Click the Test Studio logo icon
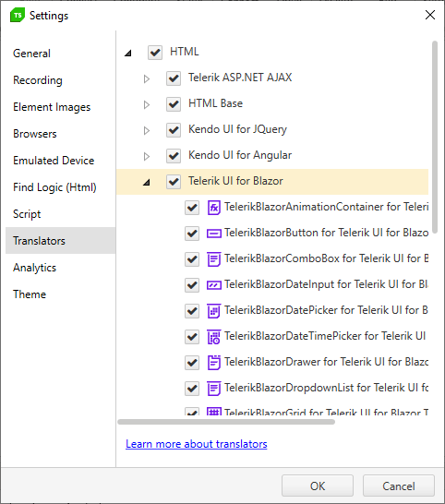 coord(18,15)
